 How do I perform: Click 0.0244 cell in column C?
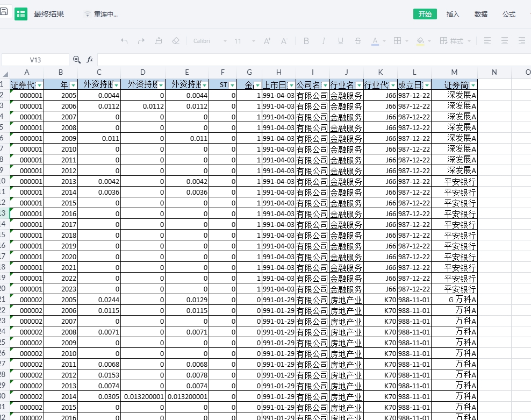point(99,300)
